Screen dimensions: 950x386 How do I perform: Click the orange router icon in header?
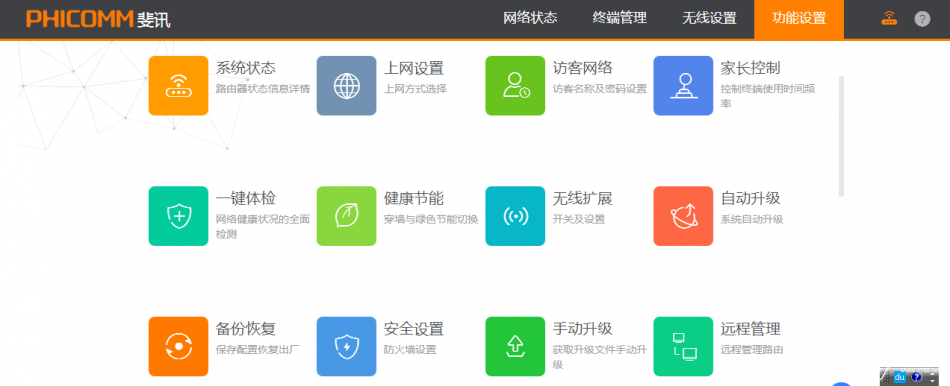tap(889, 18)
